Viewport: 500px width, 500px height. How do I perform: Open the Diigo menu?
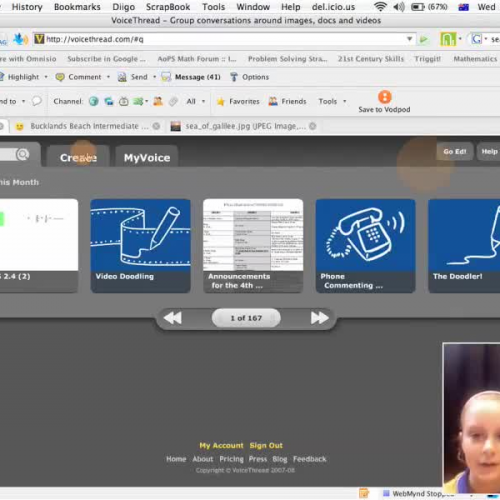123,7
